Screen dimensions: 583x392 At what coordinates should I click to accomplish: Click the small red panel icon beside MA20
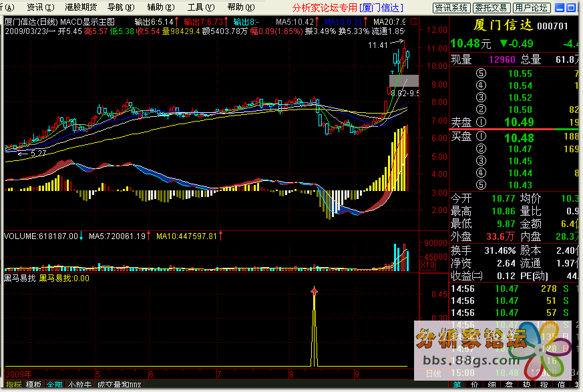point(415,21)
